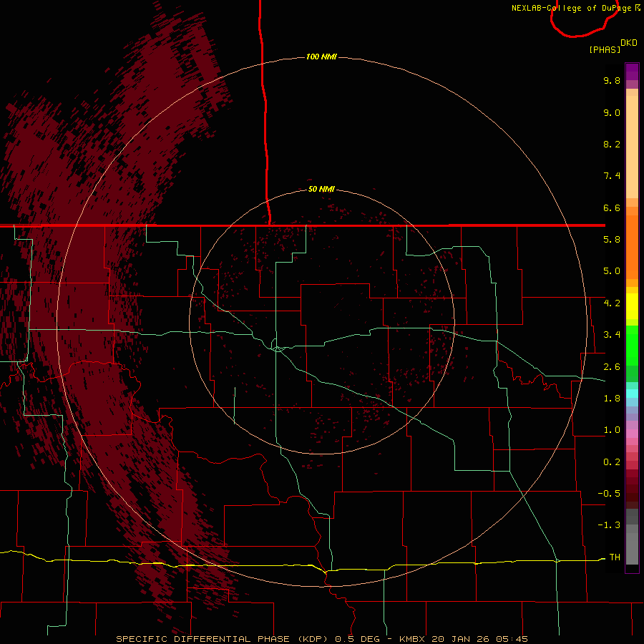Click the 8.2 scale label

[x=612, y=144]
